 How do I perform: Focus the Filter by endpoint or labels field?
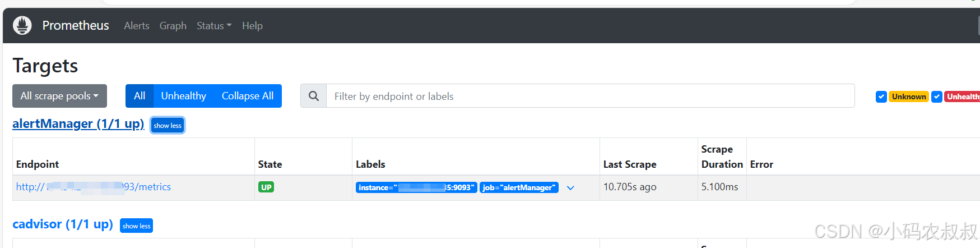click(x=591, y=96)
